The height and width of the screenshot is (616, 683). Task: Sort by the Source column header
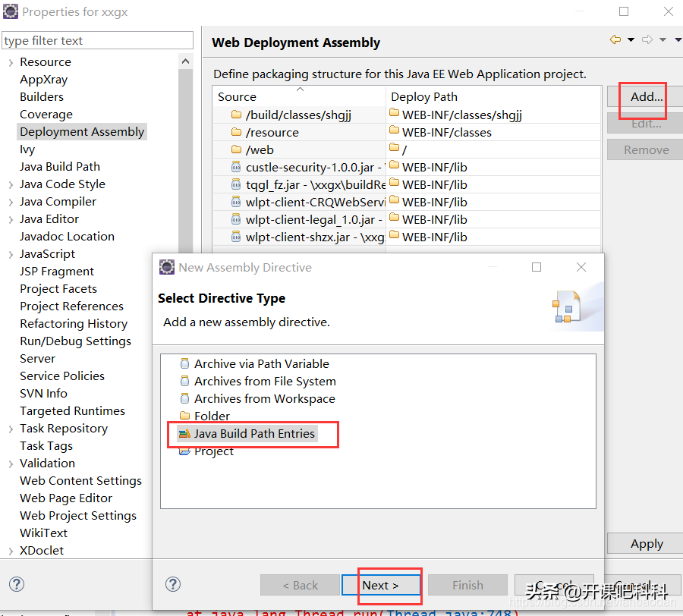click(299, 96)
